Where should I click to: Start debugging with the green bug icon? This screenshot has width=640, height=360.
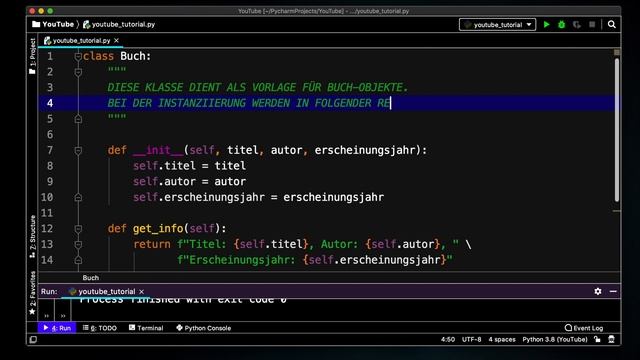562,24
